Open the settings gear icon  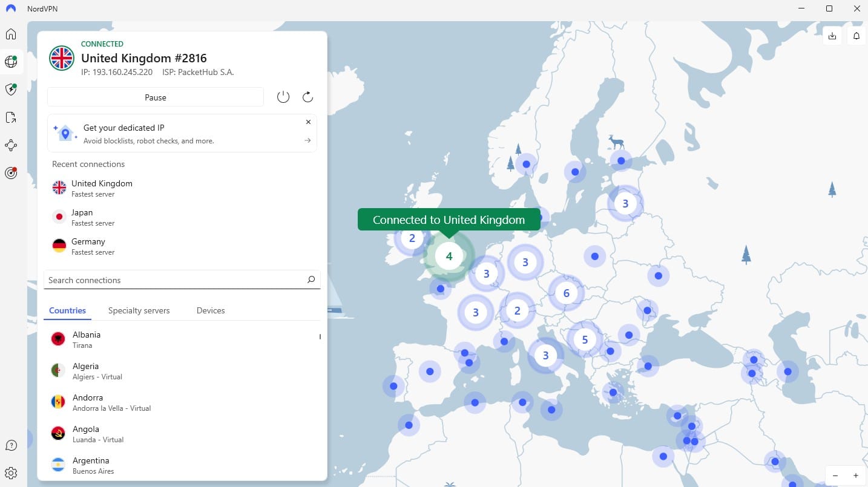(11, 473)
